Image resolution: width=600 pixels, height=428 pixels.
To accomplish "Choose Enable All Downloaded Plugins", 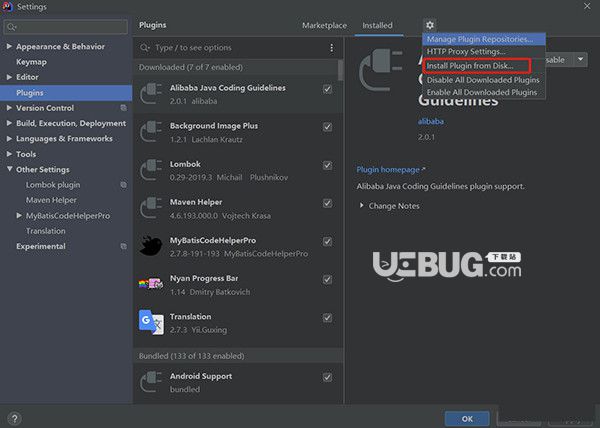I will (484, 92).
